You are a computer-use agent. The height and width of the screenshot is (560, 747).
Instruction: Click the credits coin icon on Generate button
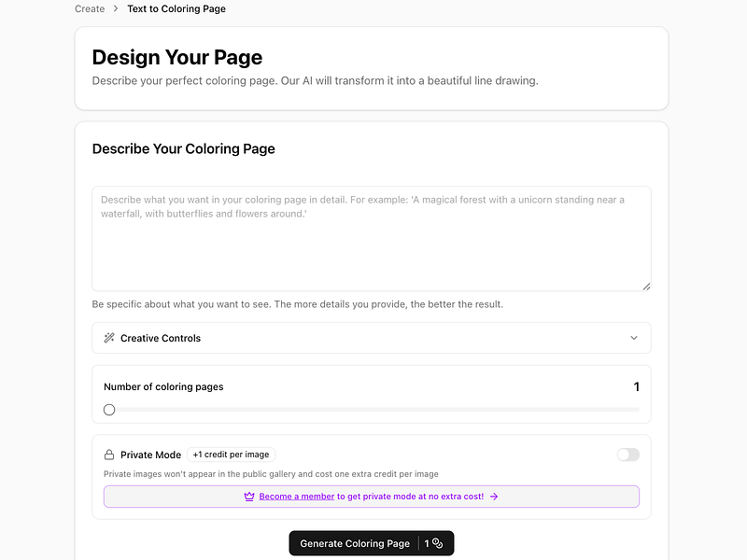(x=437, y=543)
